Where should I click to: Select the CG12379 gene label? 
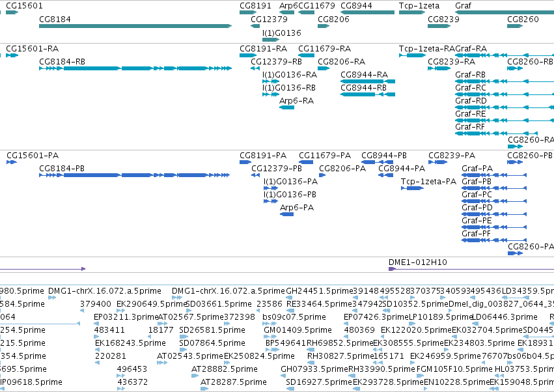click(x=270, y=19)
